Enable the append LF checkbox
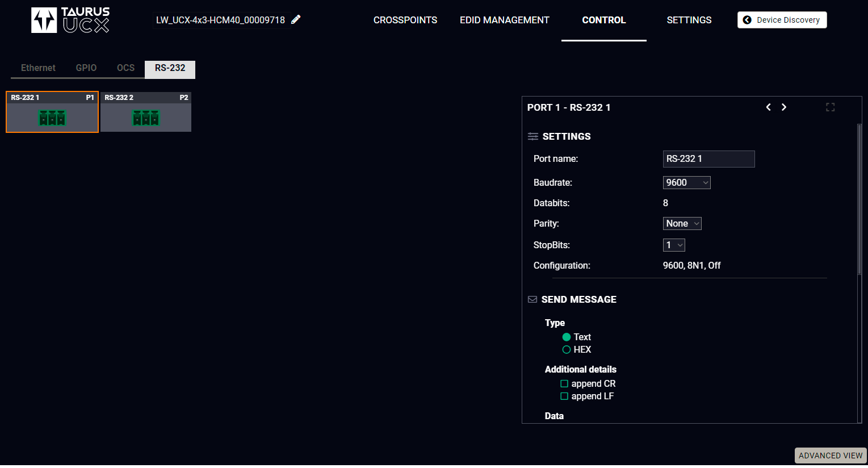 pyautogui.click(x=564, y=396)
